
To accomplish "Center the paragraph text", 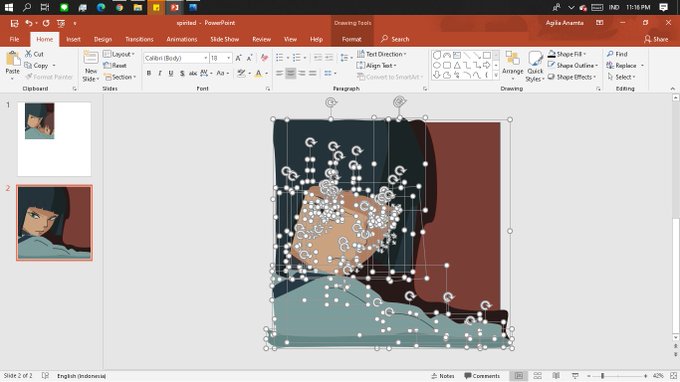I will 291,73.
